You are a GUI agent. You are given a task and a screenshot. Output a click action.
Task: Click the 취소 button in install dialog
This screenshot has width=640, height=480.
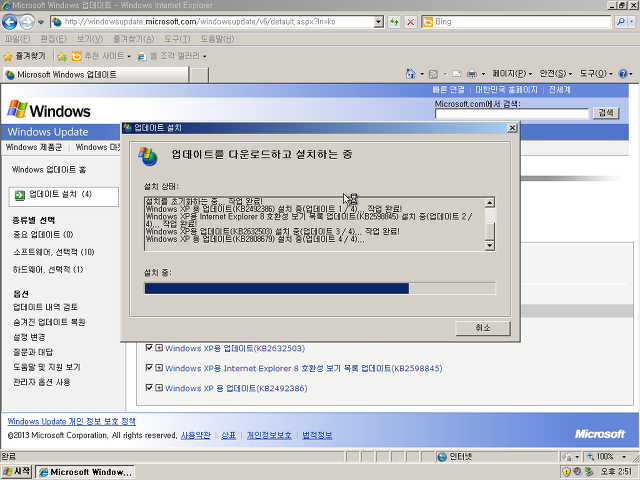tap(483, 328)
